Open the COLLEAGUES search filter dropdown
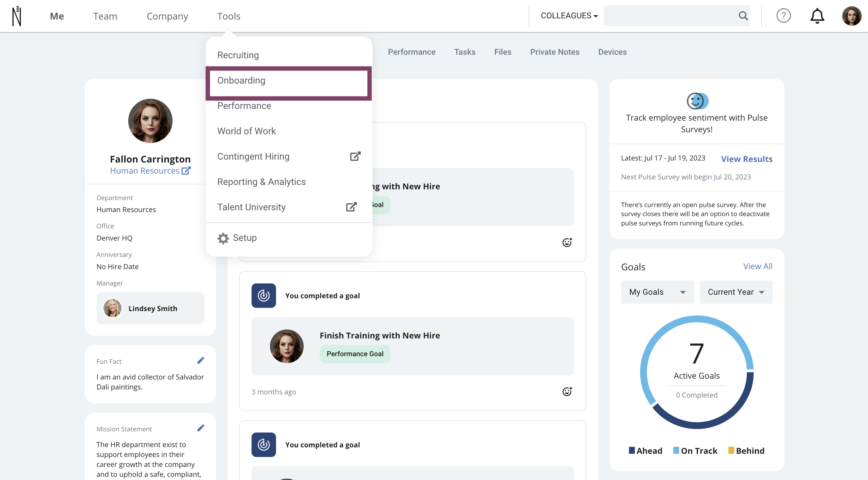The image size is (868, 480). pyautogui.click(x=569, y=15)
